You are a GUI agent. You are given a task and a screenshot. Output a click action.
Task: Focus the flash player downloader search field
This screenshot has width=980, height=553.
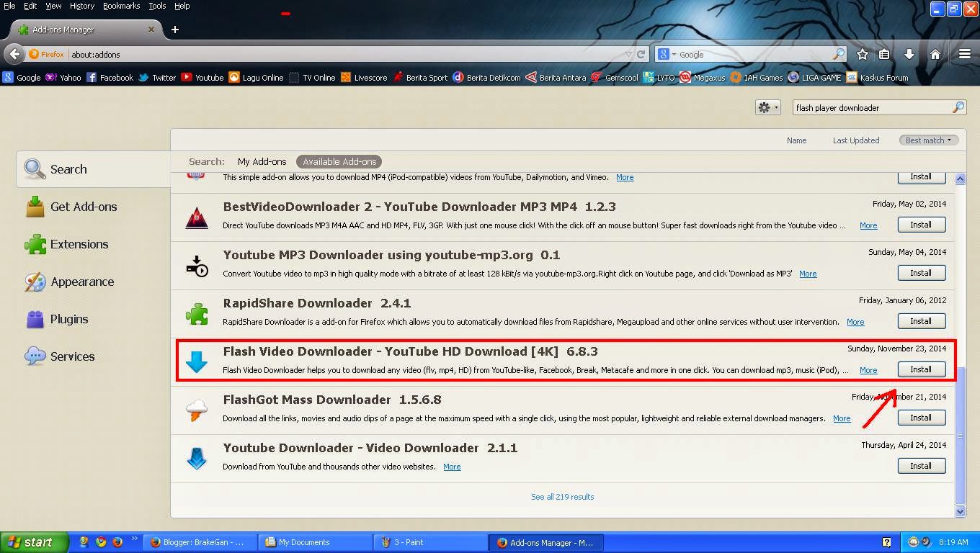point(872,107)
